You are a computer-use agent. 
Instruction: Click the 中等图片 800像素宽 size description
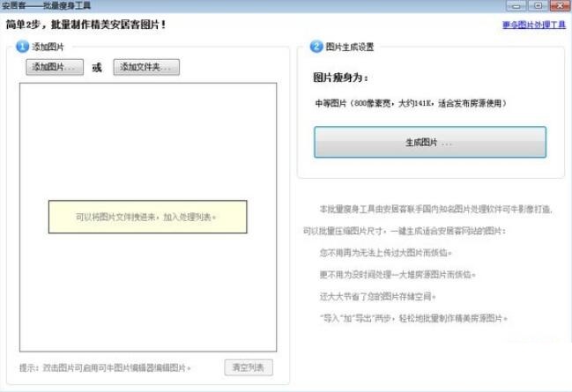point(410,103)
